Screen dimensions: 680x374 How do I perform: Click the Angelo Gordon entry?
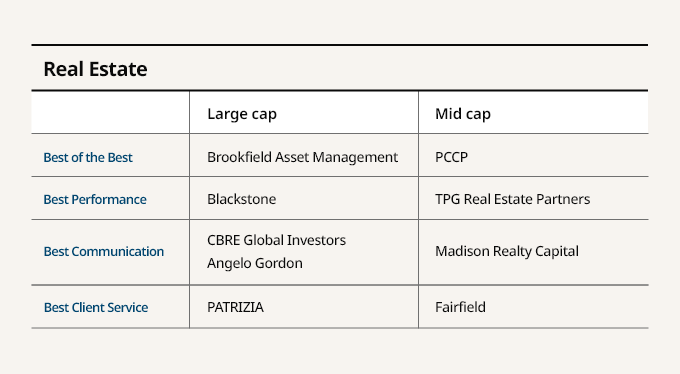(255, 263)
